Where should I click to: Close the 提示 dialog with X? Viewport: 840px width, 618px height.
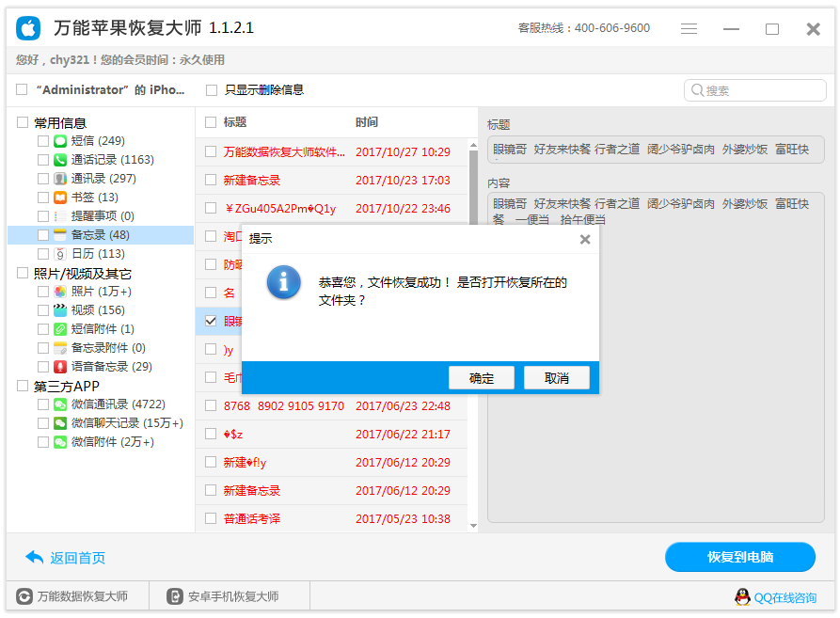click(585, 239)
